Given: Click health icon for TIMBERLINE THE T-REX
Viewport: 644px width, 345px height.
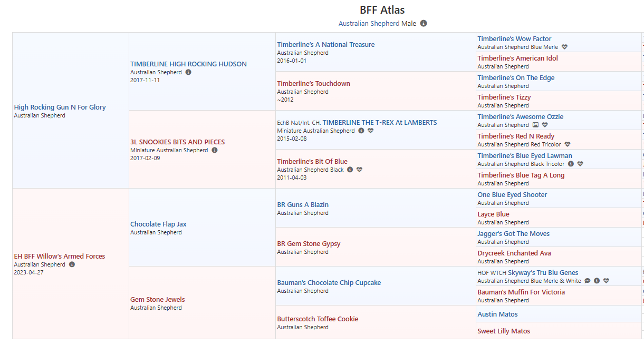Looking at the screenshot, I should pos(370,131).
